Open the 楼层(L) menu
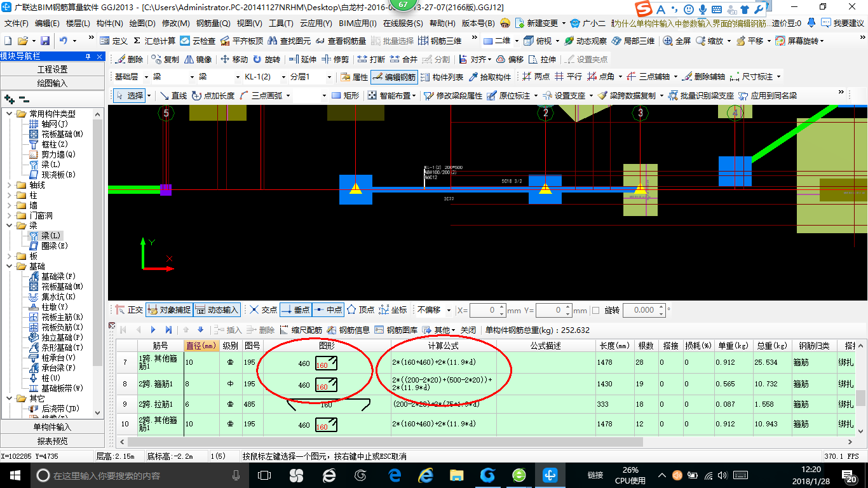Viewport: 868px width, 488px height. 78,23
